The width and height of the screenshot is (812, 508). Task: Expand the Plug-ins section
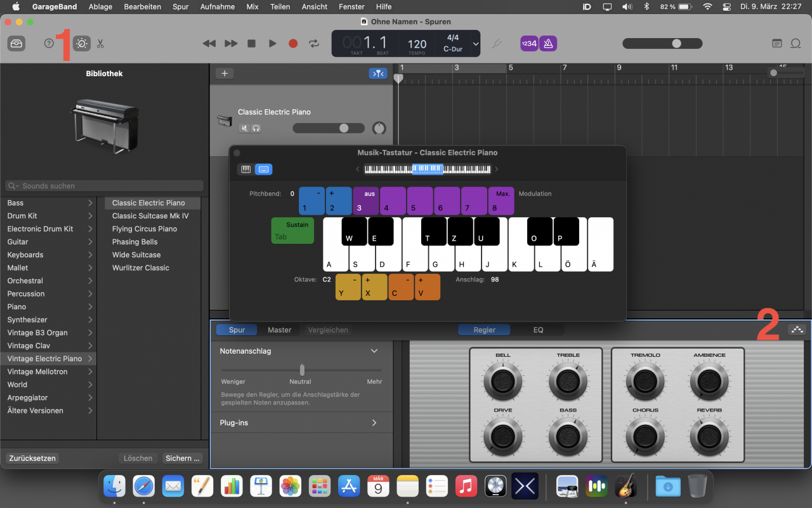pyautogui.click(x=374, y=422)
